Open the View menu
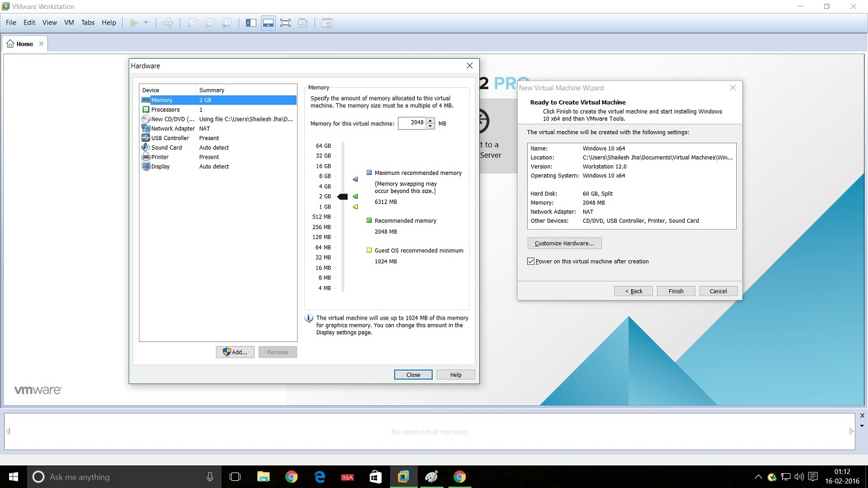The height and width of the screenshot is (488, 868). pos(50,23)
